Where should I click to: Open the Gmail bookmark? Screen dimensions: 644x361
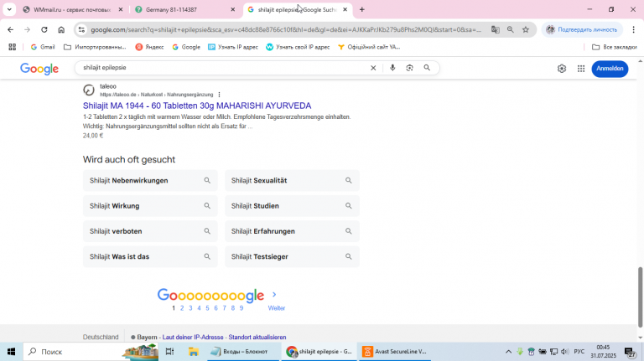click(43, 47)
